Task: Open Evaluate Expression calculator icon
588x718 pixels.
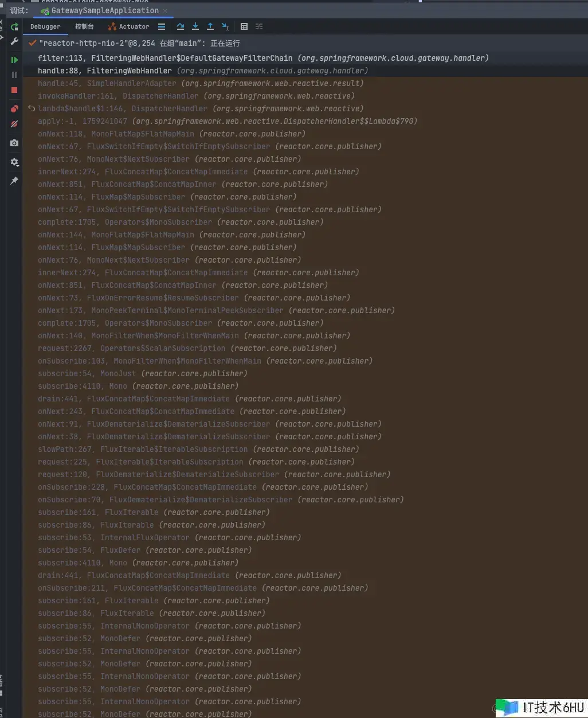Action: click(x=244, y=27)
